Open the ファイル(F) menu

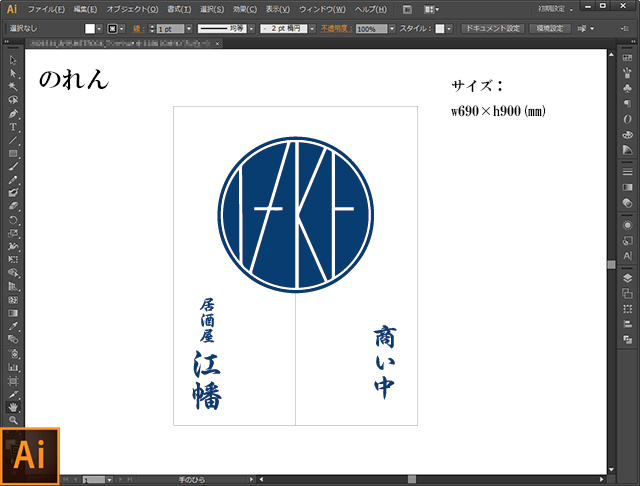pyautogui.click(x=47, y=9)
